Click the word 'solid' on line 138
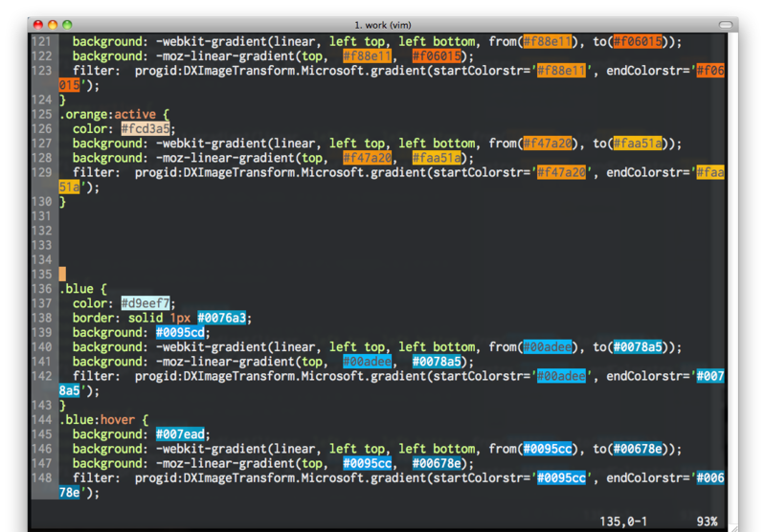Screen dimensions: 766x532 pyautogui.click(x=146, y=319)
